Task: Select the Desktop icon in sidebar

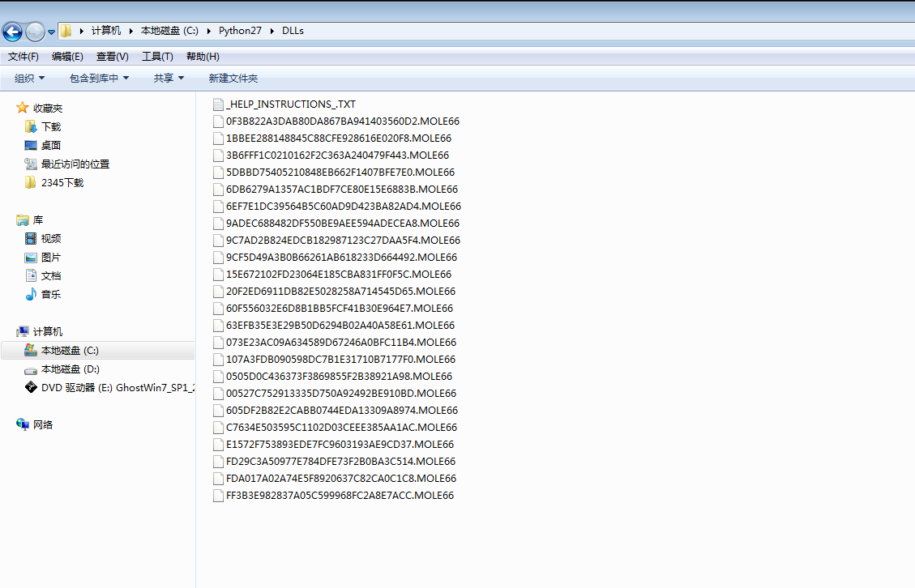Action: tap(31, 146)
